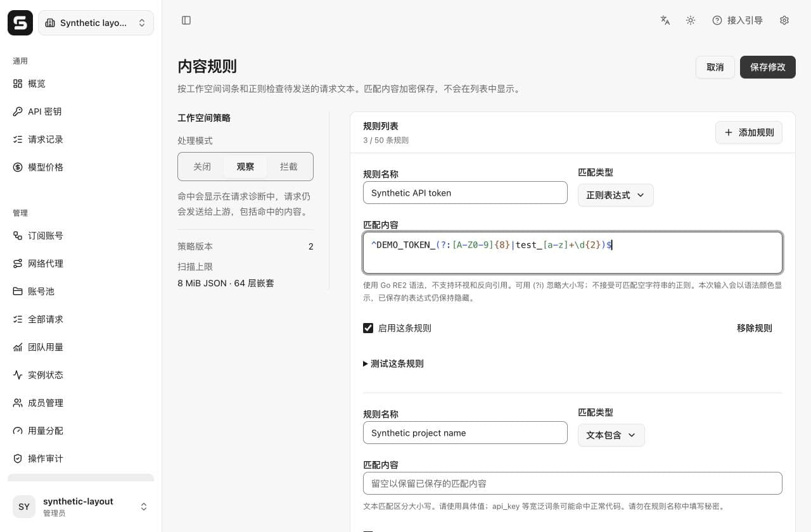This screenshot has height=532, width=811.
Task: Click the 用量分配 gauge icon
Action: coord(18,431)
